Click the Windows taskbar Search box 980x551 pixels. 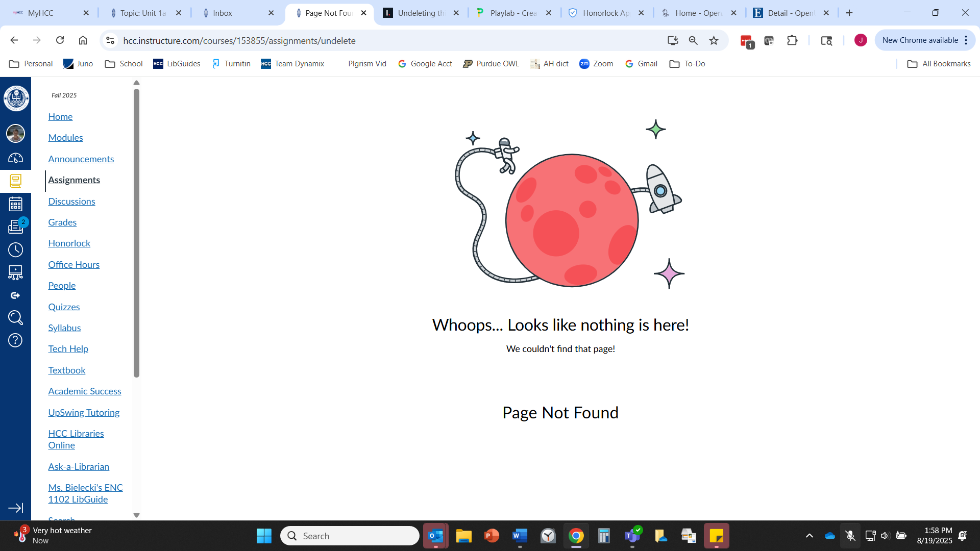tap(350, 536)
